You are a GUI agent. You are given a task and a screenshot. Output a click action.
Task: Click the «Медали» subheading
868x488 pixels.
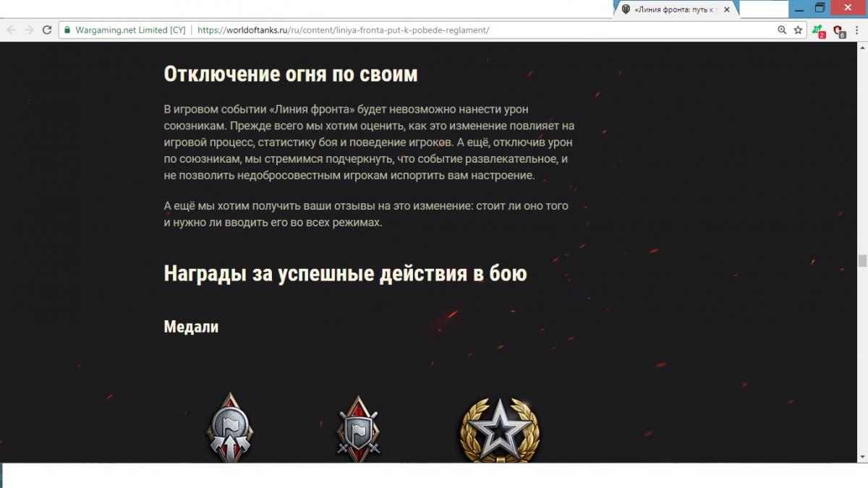click(x=191, y=327)
